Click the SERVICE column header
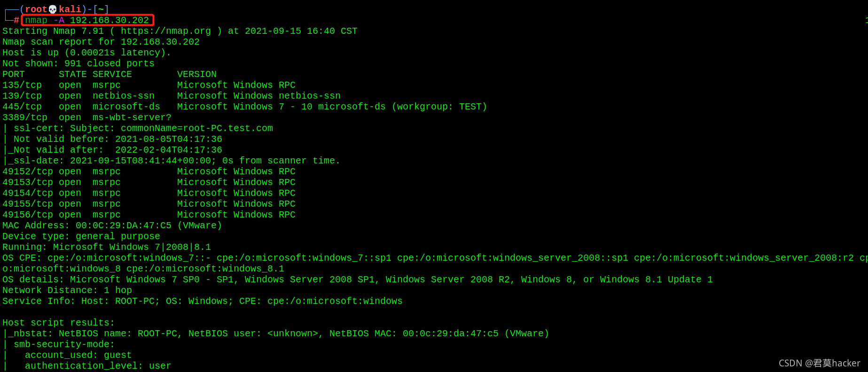Viewport: 868px width, 372px height. (x=112, y=74)
